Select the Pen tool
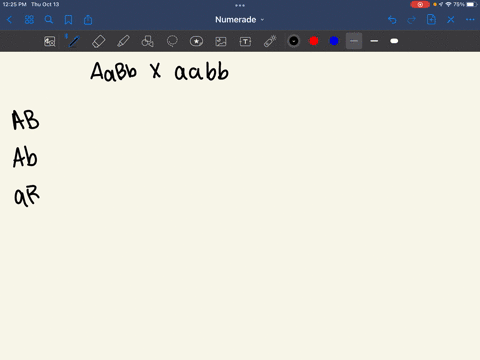480x360 pixels. 74,41
